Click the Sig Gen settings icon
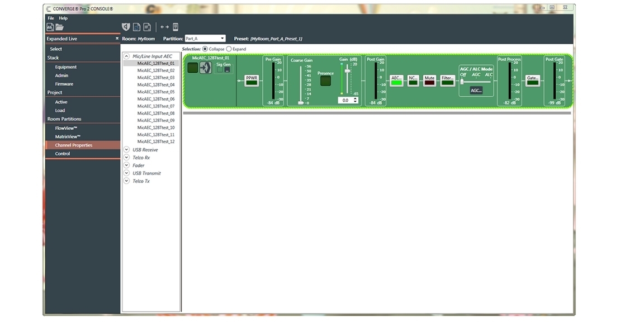644x322 pixels. pyautogui.click(x=227, y=70)
